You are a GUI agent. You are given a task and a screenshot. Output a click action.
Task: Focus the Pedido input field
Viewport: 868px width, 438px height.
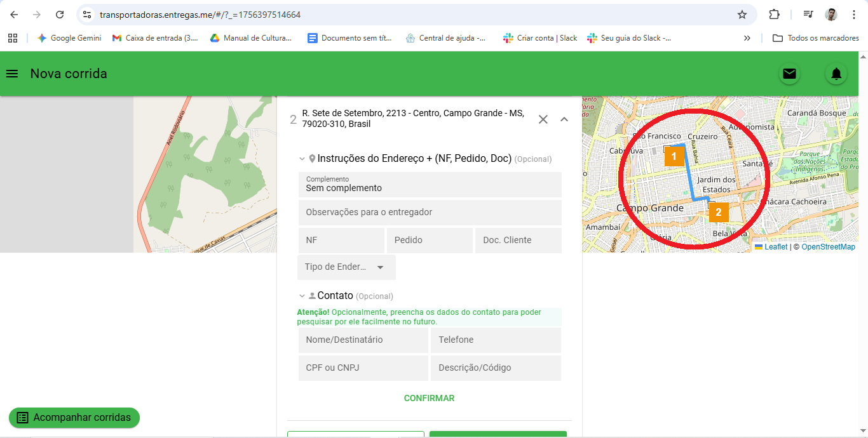click(430, 241)
